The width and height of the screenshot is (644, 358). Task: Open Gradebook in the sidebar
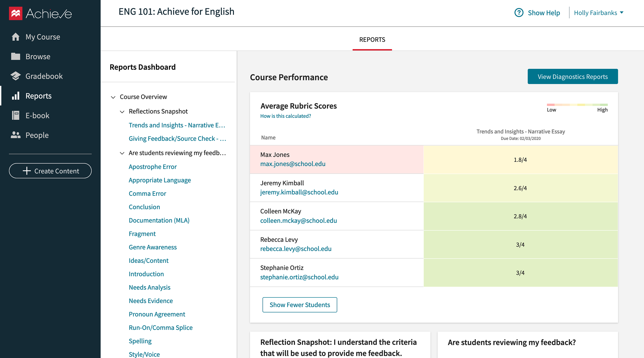pyautogui.click(x=44, y=76)
